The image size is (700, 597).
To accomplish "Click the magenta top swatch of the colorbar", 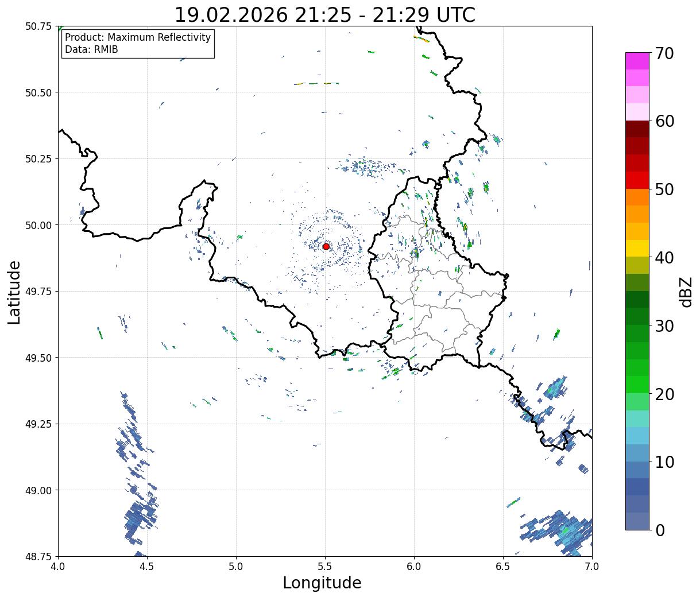I will click(637, 61).
